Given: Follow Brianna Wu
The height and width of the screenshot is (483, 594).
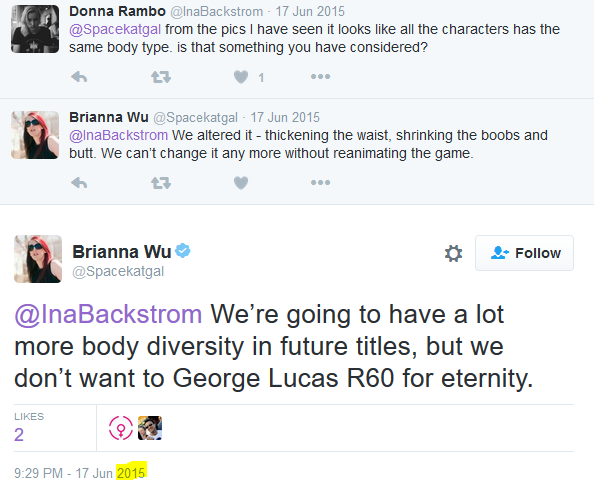Looking at the screenshot, I should [x=524, y=253].
